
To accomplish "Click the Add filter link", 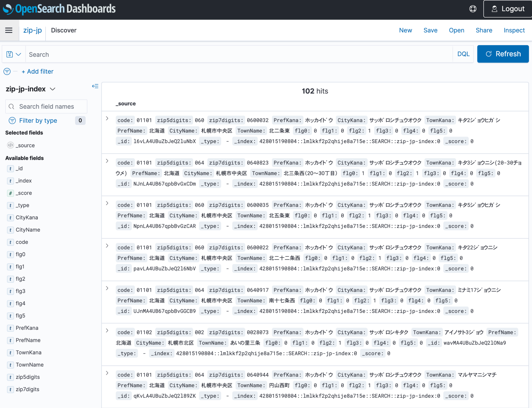I will (x=37, y=71).
